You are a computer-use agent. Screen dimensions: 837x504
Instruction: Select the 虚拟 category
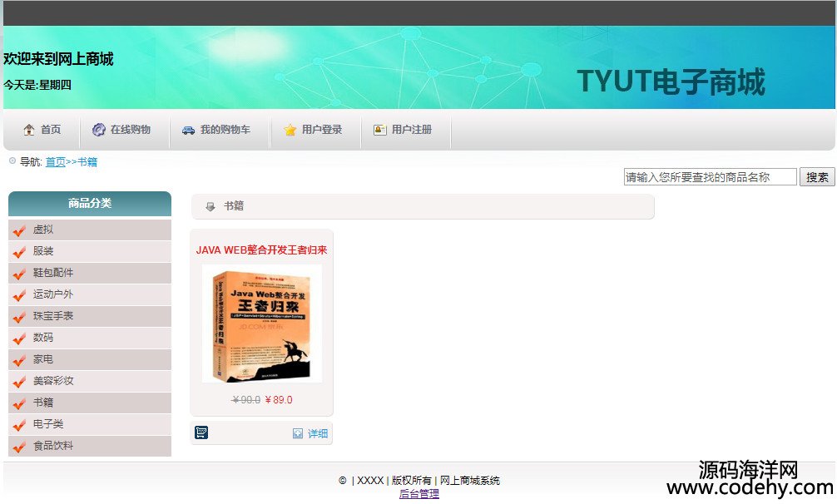click(x=43, y=230)
